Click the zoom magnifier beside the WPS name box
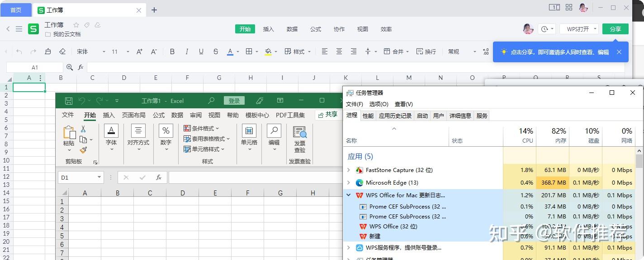The width and height of the screenshot is (644, 260). click(70, 67)
